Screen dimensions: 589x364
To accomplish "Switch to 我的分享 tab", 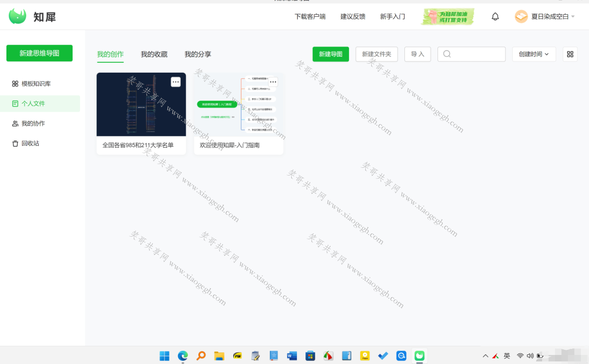I will coord(198,54).
